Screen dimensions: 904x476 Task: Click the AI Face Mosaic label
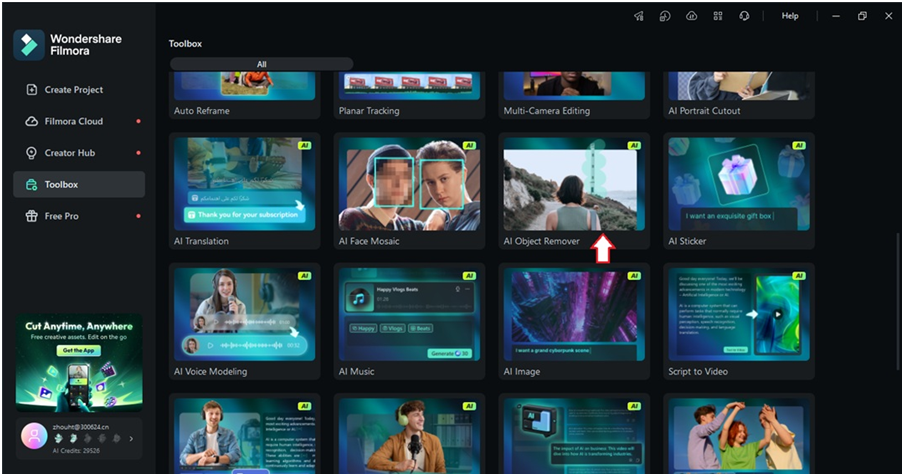coord(369,241)
